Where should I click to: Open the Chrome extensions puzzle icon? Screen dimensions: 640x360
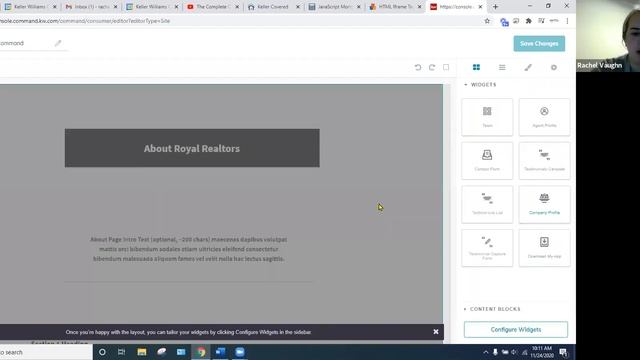click(x=529, y=21)
